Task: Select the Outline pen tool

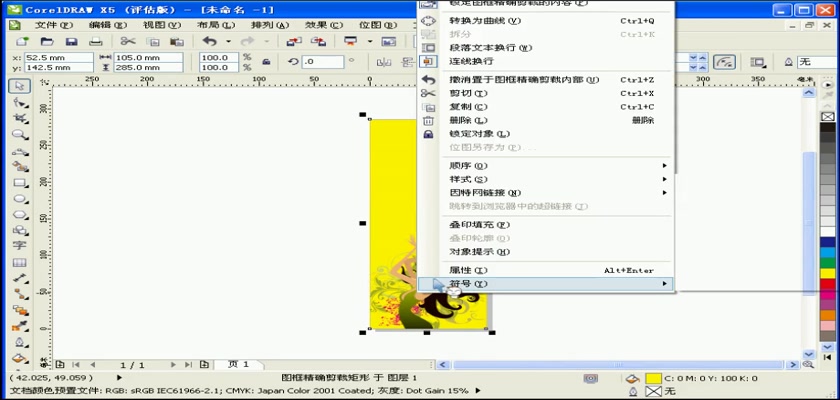Action: coord(20,342)
